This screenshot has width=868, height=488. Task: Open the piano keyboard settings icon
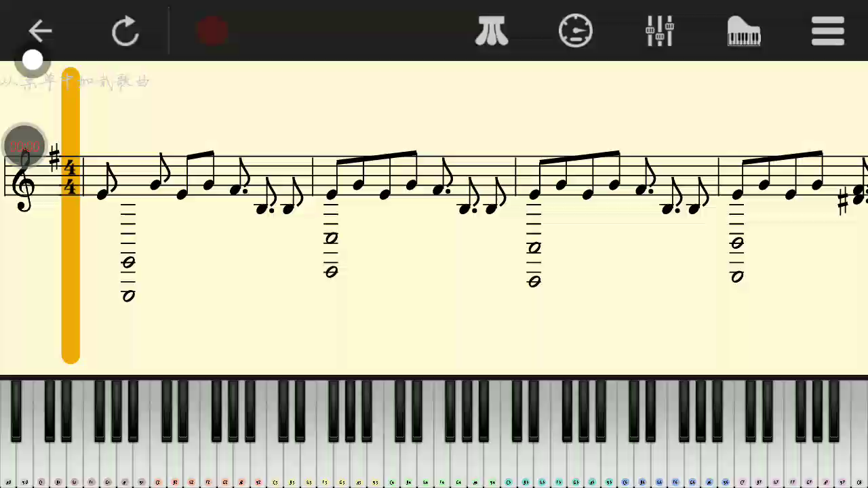[x=743, y=31]
